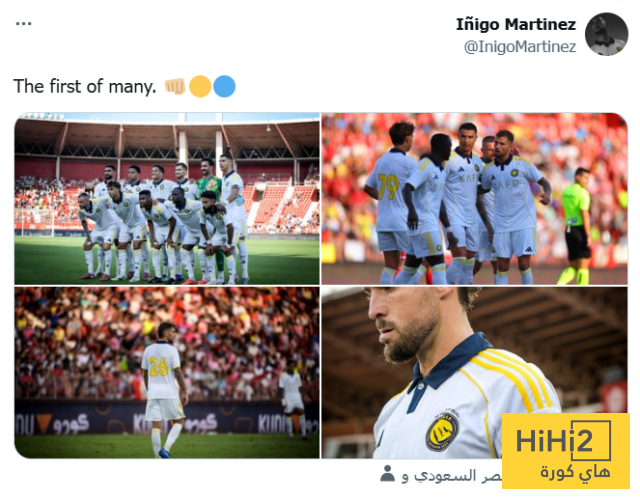Open the three-dot more options menu
The height and width of the screenshot is (500, 640).
(23, 24)
